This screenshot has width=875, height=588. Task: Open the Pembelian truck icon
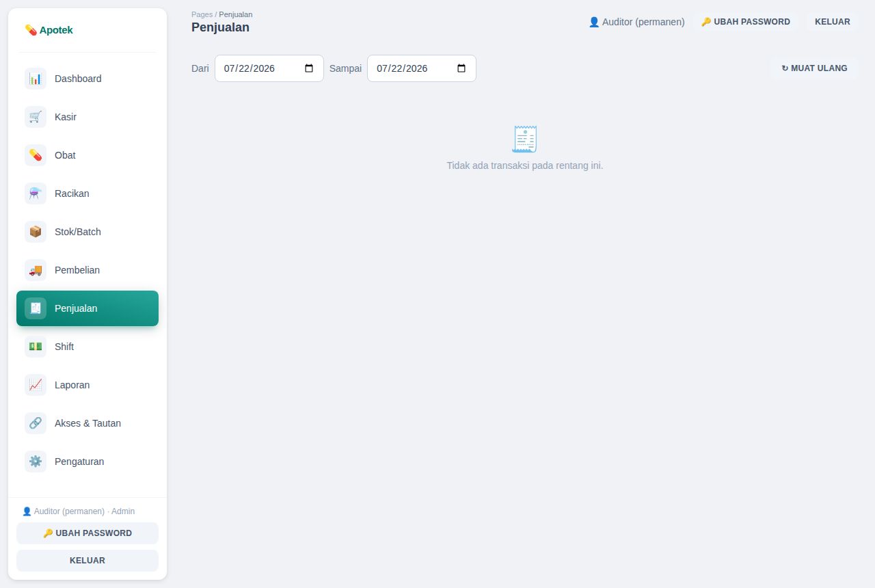tap(36, 270)
